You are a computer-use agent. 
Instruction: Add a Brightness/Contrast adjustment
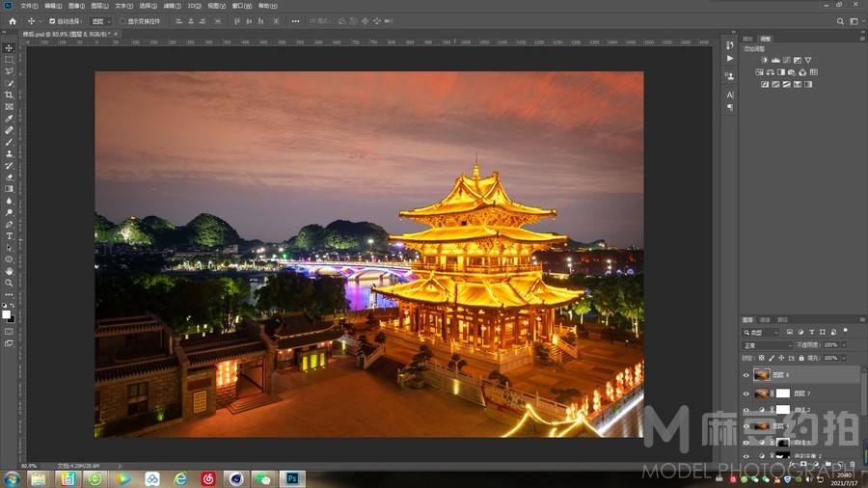pos(765,60)
